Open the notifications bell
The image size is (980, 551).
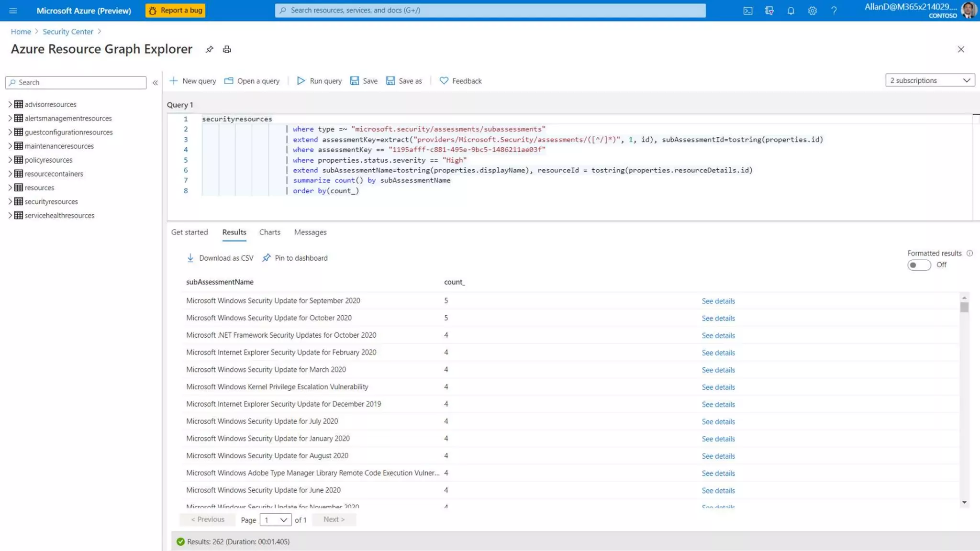(791, 11)
